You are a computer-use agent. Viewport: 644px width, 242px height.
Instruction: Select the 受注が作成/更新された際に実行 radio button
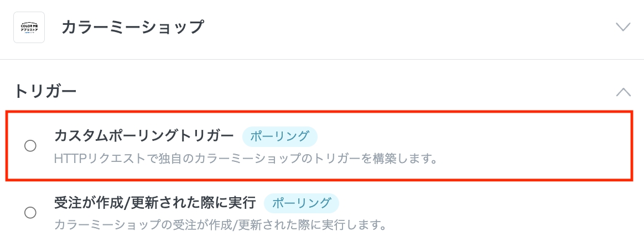[x=30, y=212]
